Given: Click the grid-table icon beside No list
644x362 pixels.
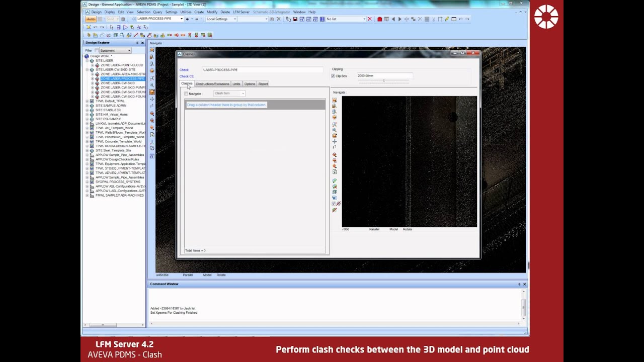Looking at the screenshot, I should 322,19.
